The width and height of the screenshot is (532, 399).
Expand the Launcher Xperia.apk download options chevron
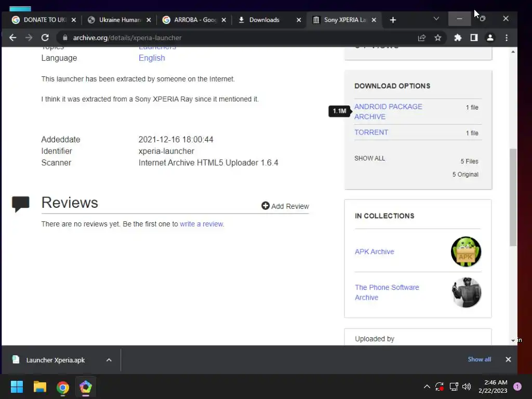[x=109, y=360]
